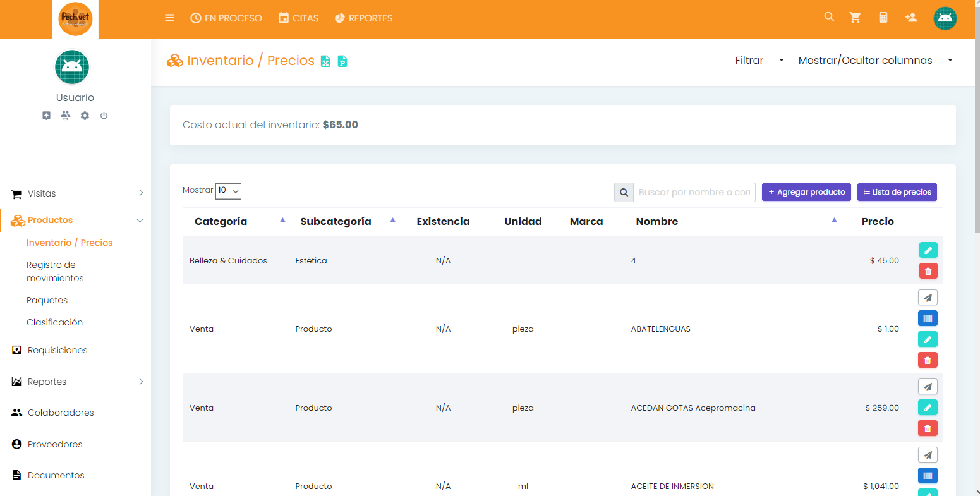The height and width of the screenshot is (496, 980).
Task: Export inventory to Excel file icon
Action: click(x=325, y=61)
